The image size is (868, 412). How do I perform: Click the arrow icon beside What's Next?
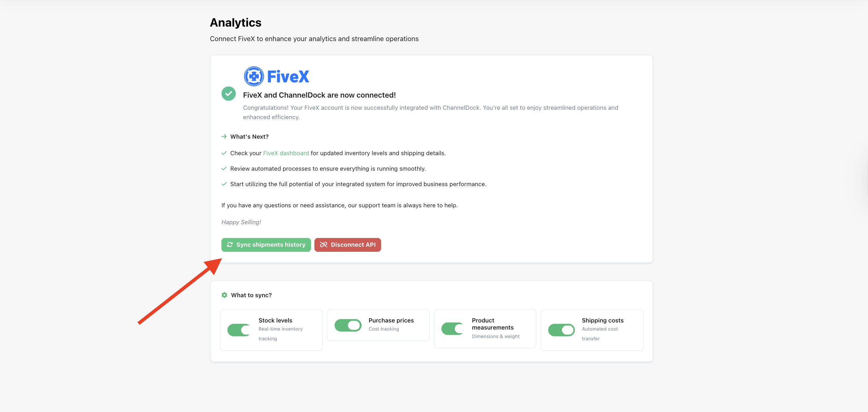coord(224,136)
